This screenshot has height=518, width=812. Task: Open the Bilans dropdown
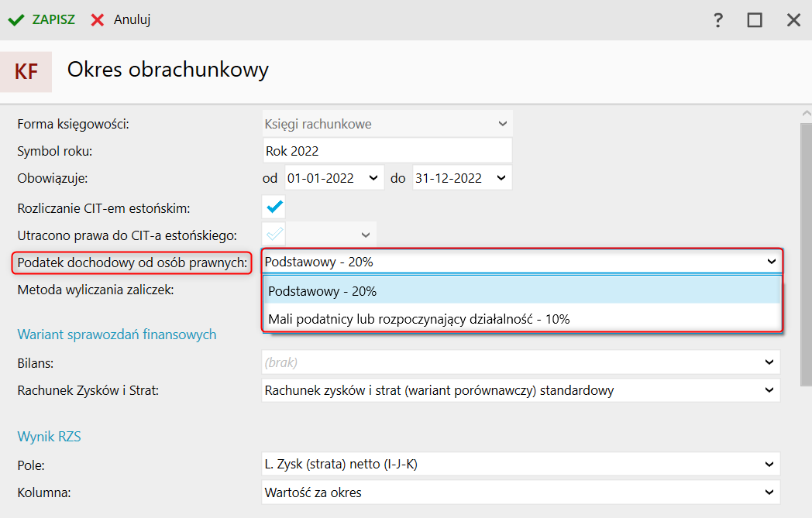769,362
